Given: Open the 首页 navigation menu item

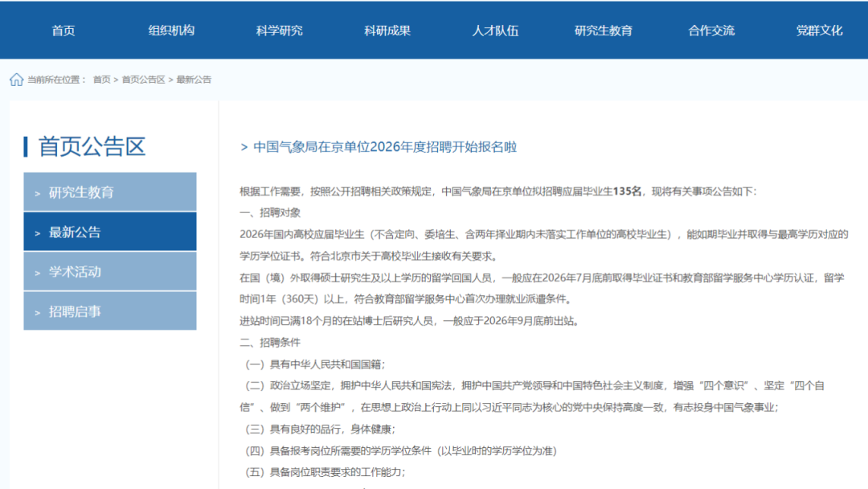Looking at the screenshot, I should pyautogui.click(x=63, y=31).
